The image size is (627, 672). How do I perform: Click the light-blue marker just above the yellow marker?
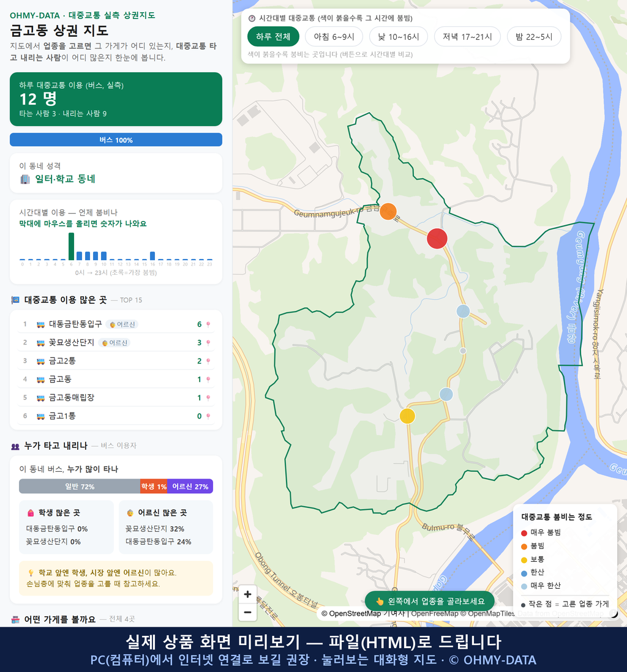click(x=446, y=394)
